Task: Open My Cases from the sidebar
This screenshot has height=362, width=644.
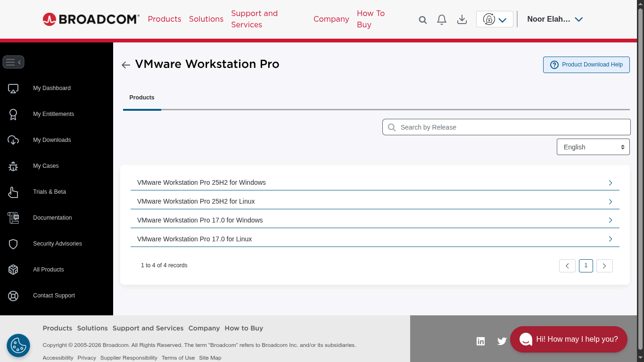Action: click(x=45, y=166)
